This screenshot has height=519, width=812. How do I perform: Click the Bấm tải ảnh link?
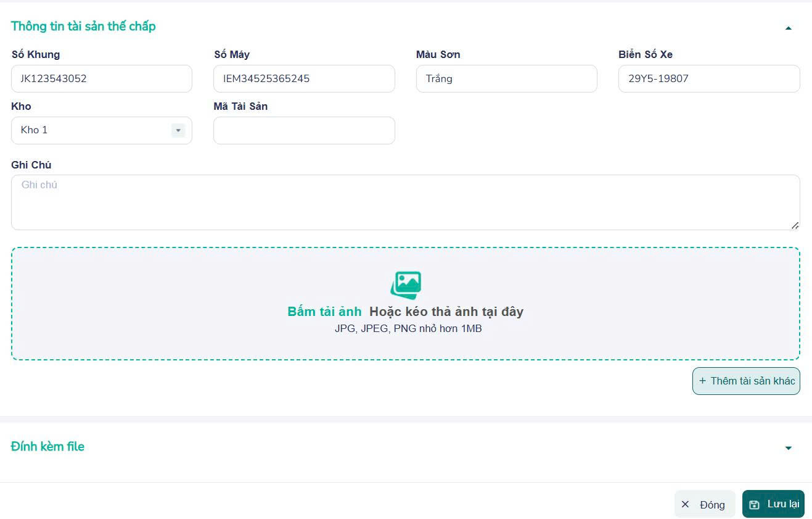(x=324, y=312)
